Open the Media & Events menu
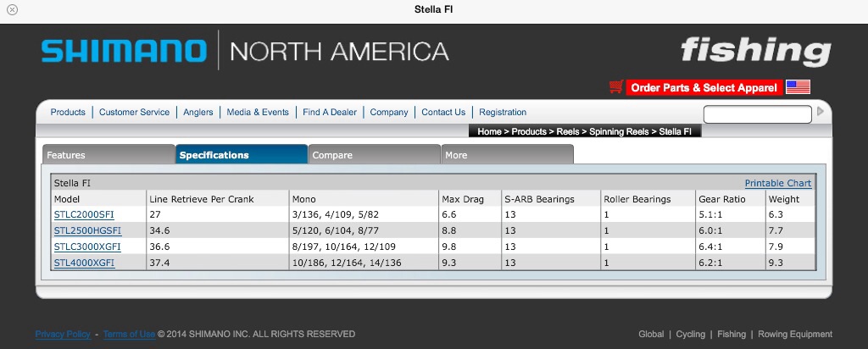This screenshot has width=868, height=349. tap(258, 112)
